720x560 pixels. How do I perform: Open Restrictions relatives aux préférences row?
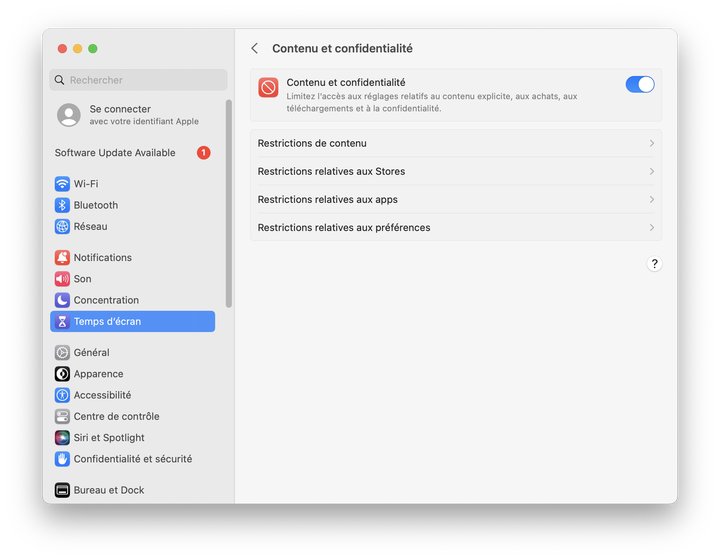point(455,228)
